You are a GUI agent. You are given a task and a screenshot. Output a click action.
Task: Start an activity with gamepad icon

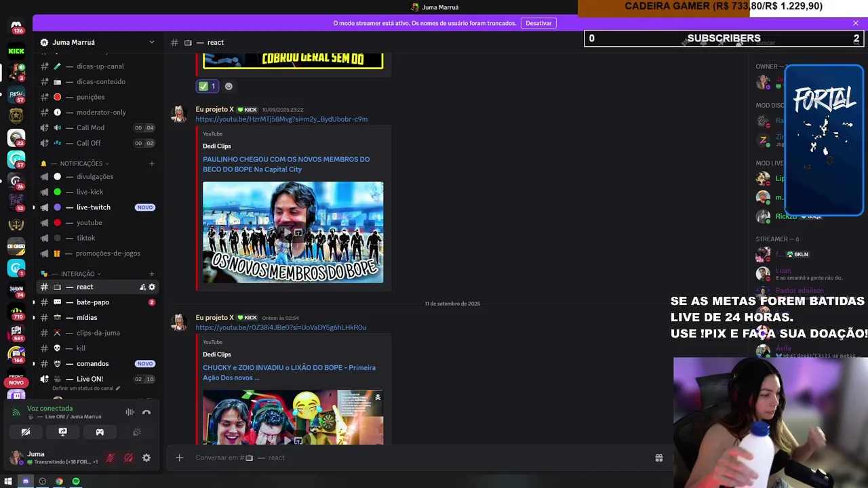tap(100, 432)
